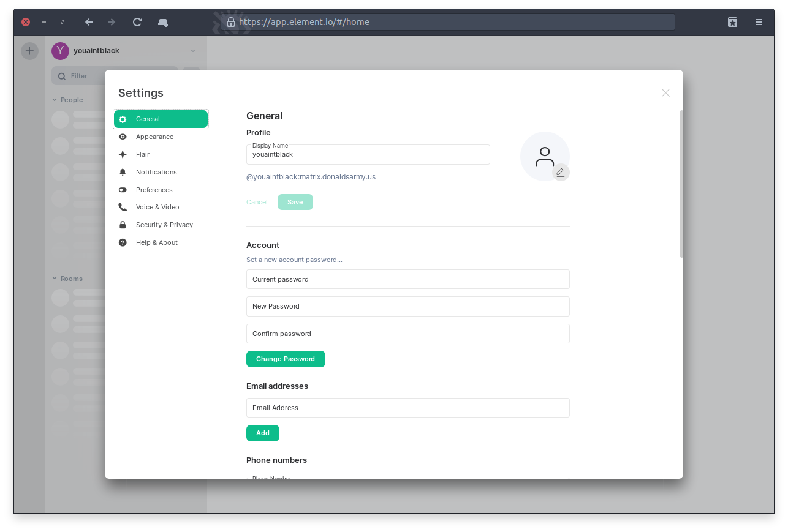
Task: Close the Settings dialog with X
Action: tap(665, 93)
